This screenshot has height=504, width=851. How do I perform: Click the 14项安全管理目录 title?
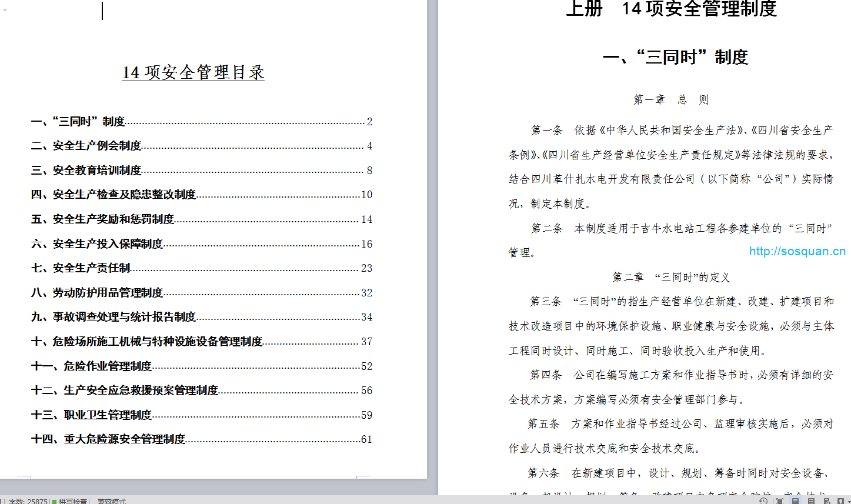tap(193, 72)
